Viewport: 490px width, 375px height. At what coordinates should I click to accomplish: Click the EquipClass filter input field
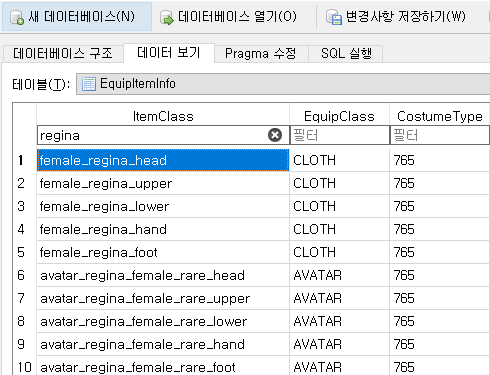click(340, 135)
